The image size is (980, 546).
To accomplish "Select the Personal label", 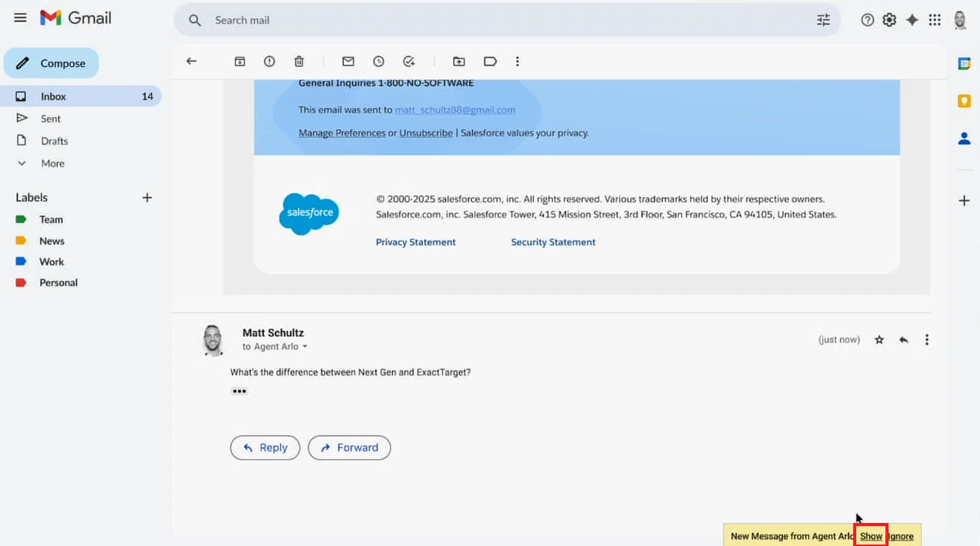I will [x=58, y=282].
